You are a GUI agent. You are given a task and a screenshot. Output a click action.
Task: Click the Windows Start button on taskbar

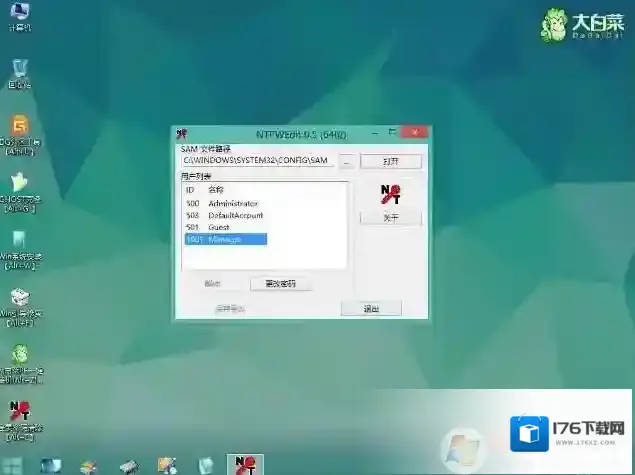click(11, 466)
